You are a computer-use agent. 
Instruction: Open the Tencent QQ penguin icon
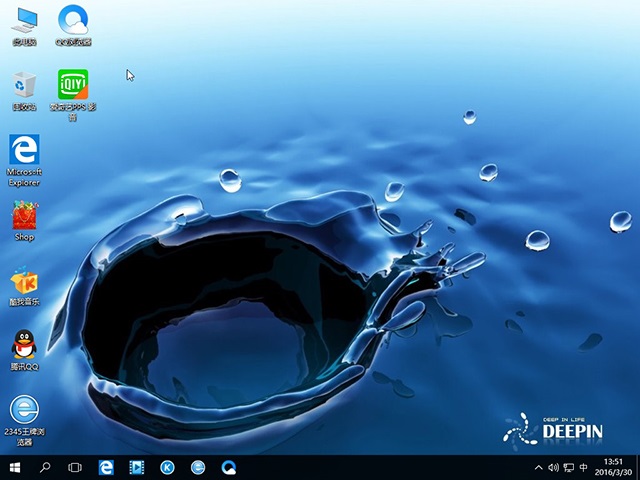point(24,345)
